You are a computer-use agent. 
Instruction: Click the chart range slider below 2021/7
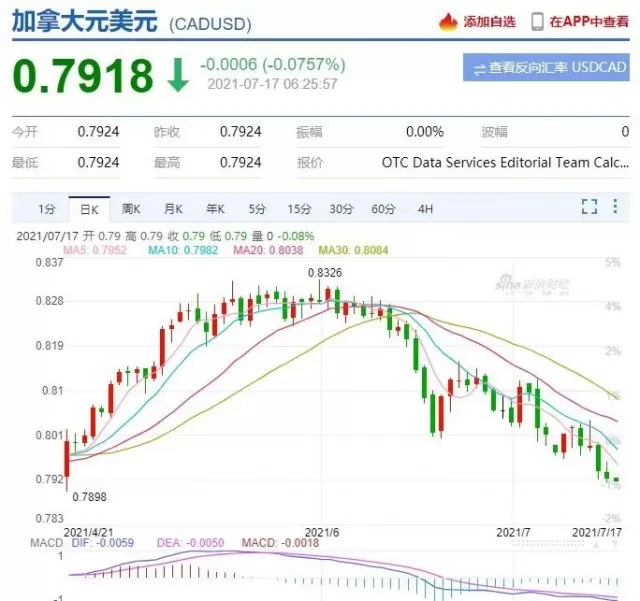(x=547, y=544)
